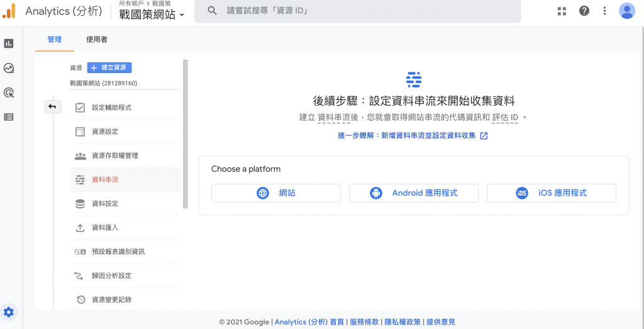Choose the 網站 platform button
The width and height of the screenshot is (644, 329).
(276, 193)
